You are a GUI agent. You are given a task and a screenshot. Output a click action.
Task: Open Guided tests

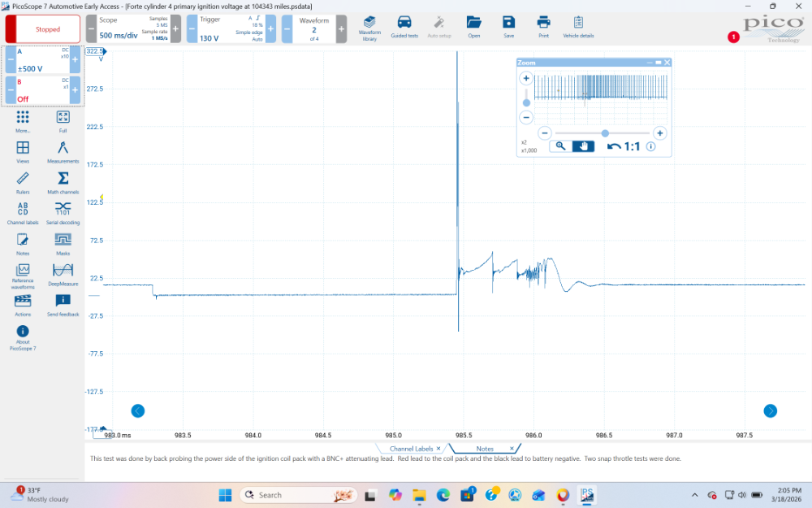404,27
